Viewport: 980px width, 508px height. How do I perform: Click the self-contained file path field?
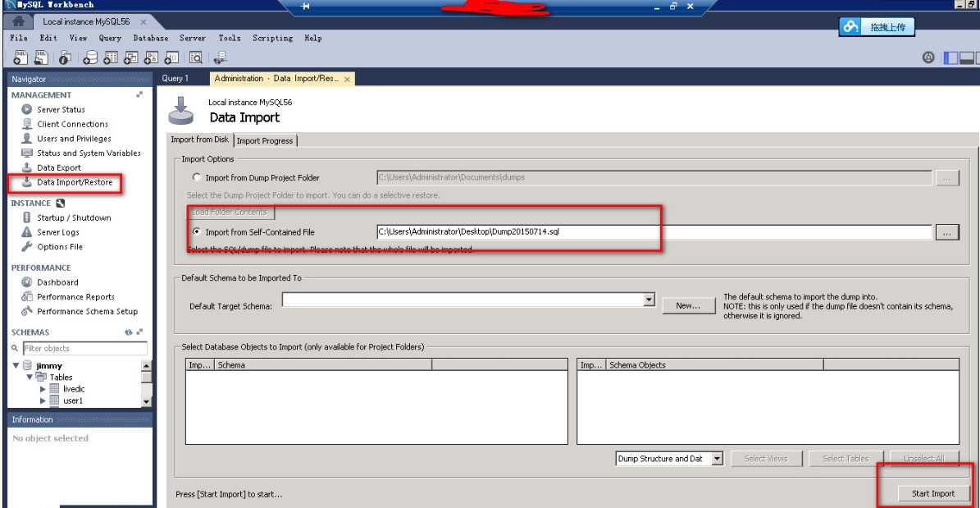654,231
